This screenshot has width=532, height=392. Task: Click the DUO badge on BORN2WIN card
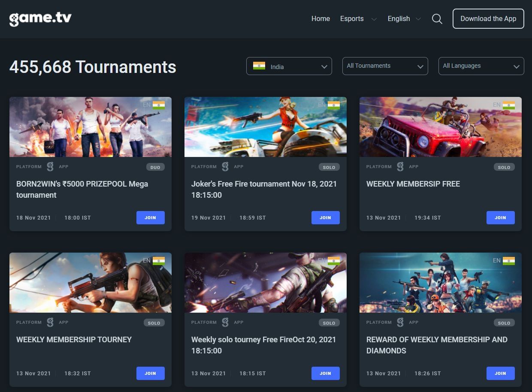click(x=155, y=167)
